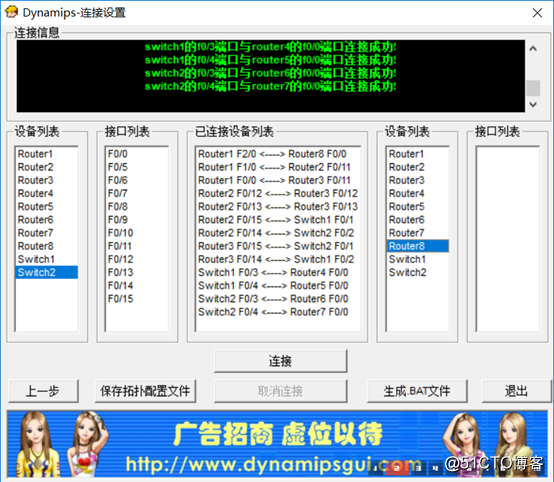Select connection Router2 F0/13 to Router3 F0/13
The image size is (554, 482).
point(278,206)
